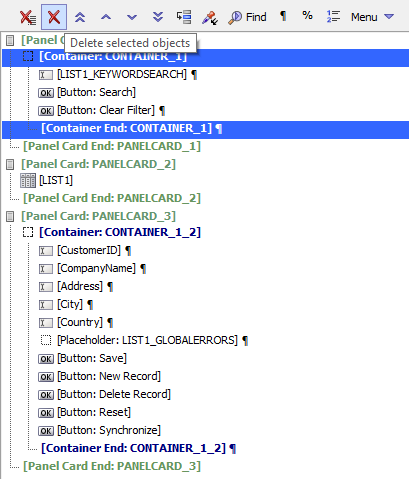This screenshot has width=409, height=479.
Task: Toggle the numbered list toolbar icon
Action: [333, 16]
